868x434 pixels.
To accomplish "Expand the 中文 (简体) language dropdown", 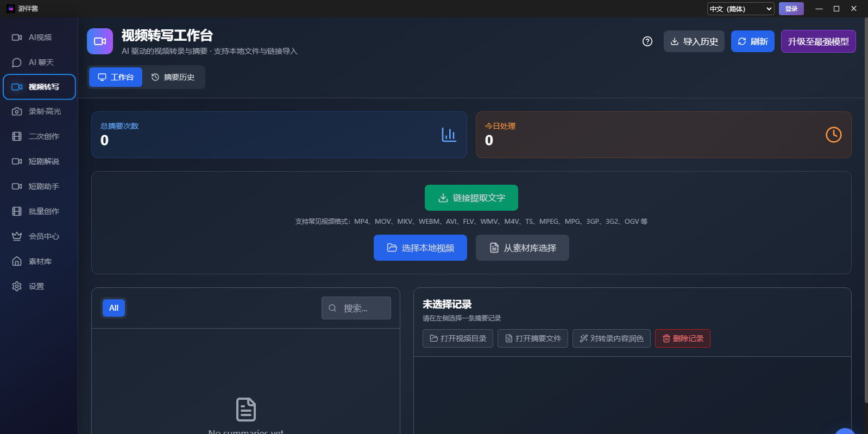I will (x=740, y=9).
